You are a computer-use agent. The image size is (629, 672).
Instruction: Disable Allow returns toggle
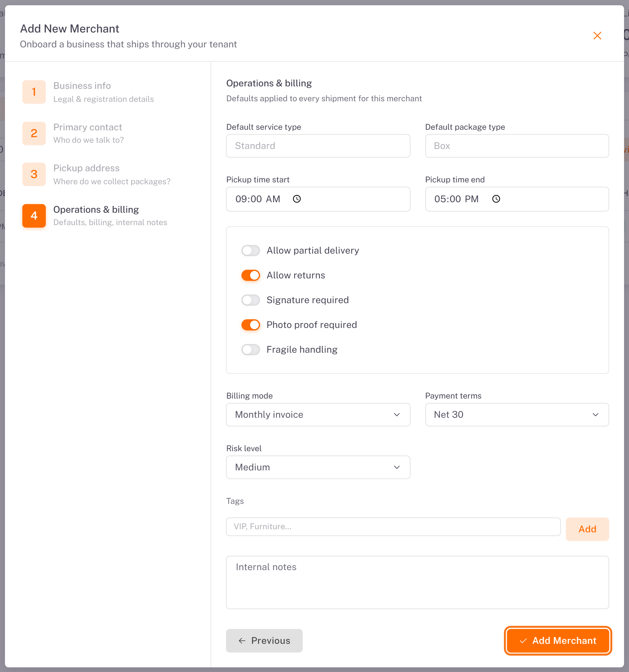250,275
